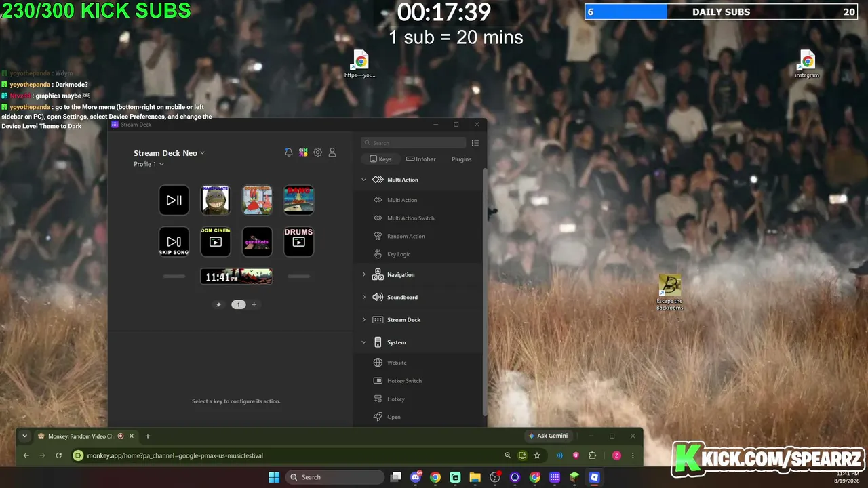Image resolution: width=868 pixels, height=488 pixels.
Task: Switch to the Keys tab
Action: point(380,159)
